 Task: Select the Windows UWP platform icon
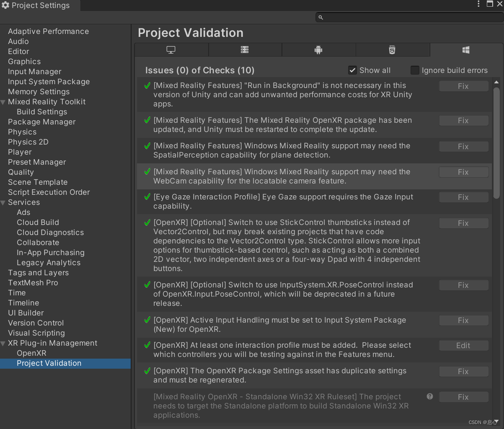pos(466,49)
